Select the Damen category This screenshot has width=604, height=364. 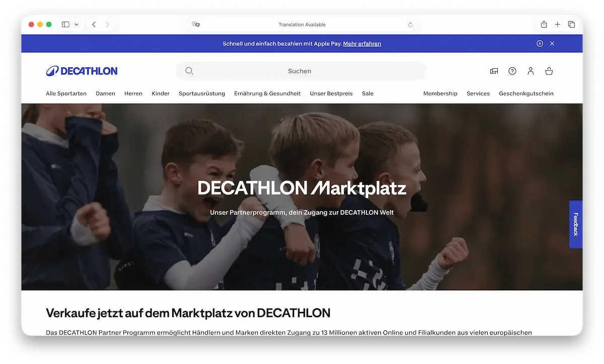coord(106,94)
